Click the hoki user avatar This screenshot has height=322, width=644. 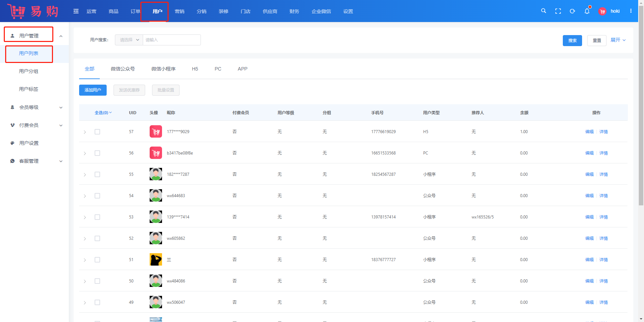tap(602, 11)
